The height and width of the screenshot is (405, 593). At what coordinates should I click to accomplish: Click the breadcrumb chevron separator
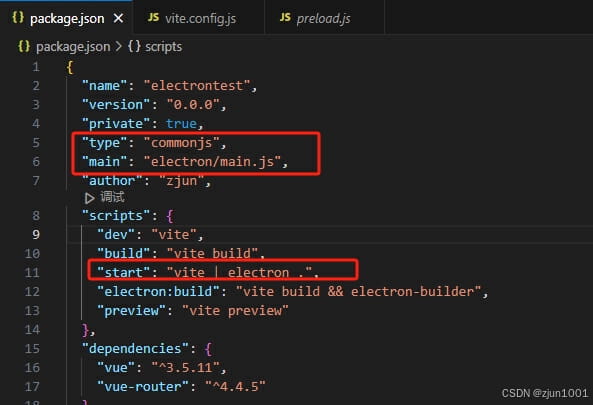coord(119,47)
